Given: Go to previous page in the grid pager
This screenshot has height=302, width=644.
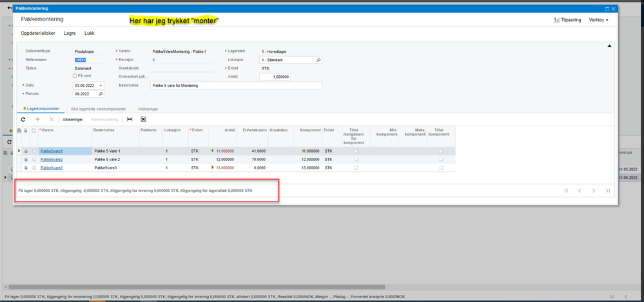Looking at the screenshot, I should tap(580, 191).
